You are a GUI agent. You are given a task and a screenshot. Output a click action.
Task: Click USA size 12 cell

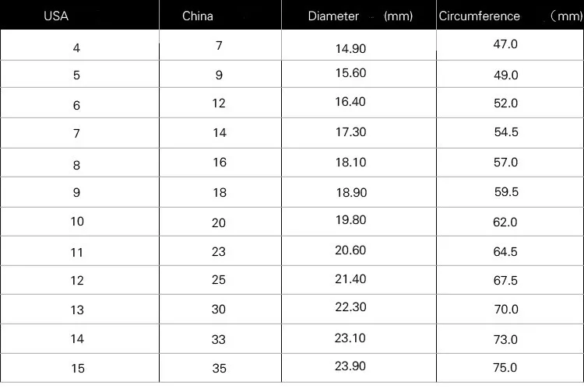pos(76,280)
